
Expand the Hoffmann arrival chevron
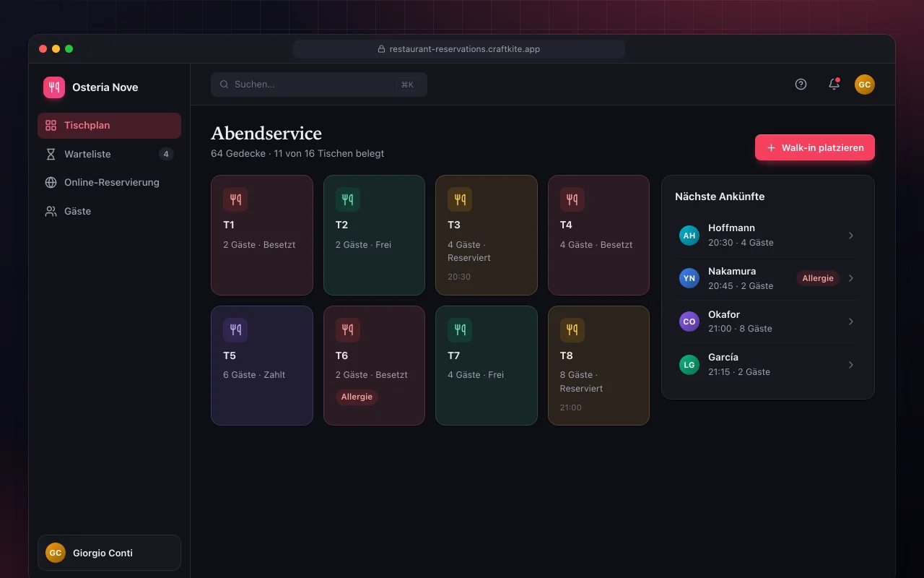pyautogui.click(x=851, y=236)
